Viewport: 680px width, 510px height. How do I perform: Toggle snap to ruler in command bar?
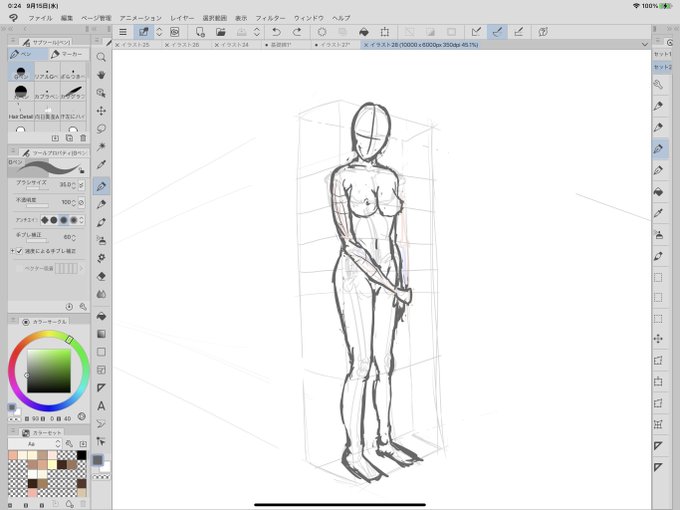(476, 32)
